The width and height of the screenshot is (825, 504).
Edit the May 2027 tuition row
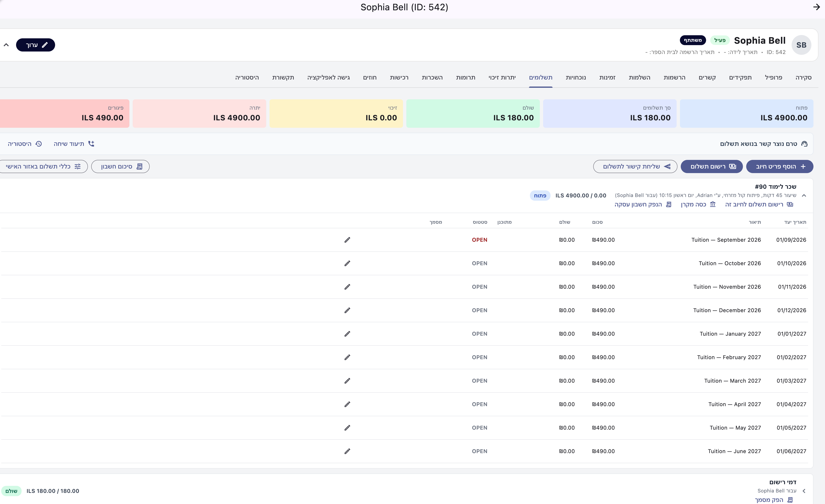point(347,428)
